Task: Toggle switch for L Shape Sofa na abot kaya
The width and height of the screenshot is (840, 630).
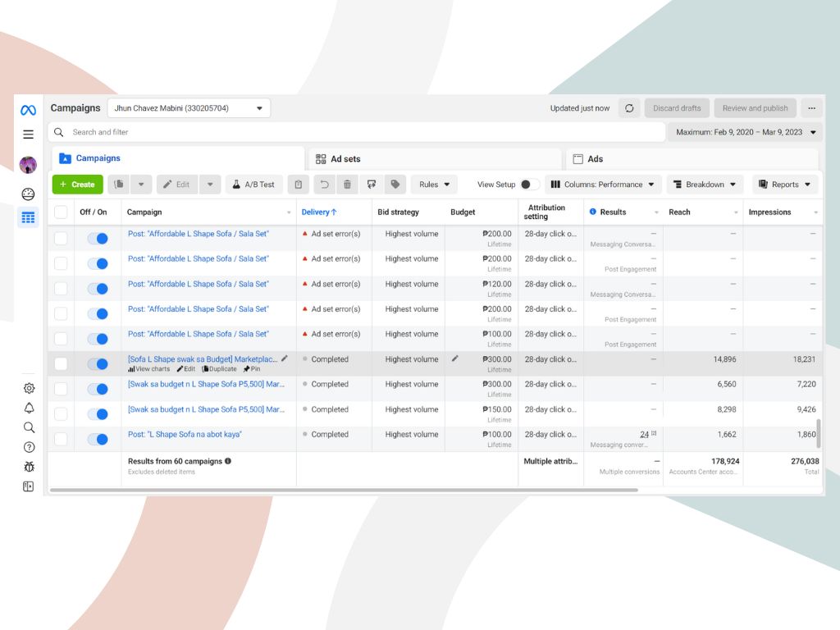Action: [98, 440]
